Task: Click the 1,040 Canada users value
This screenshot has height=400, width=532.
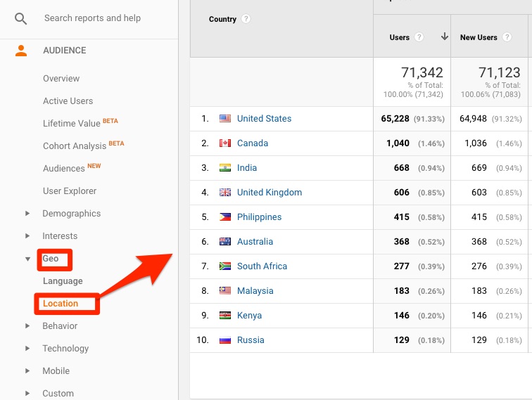Action: point(398,143)
